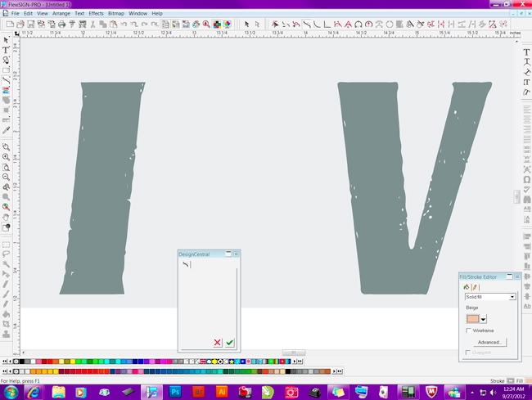Click the green checkmark apply button in DesignCentral
This screenshot has height=400, width=532.
(229, 343)
